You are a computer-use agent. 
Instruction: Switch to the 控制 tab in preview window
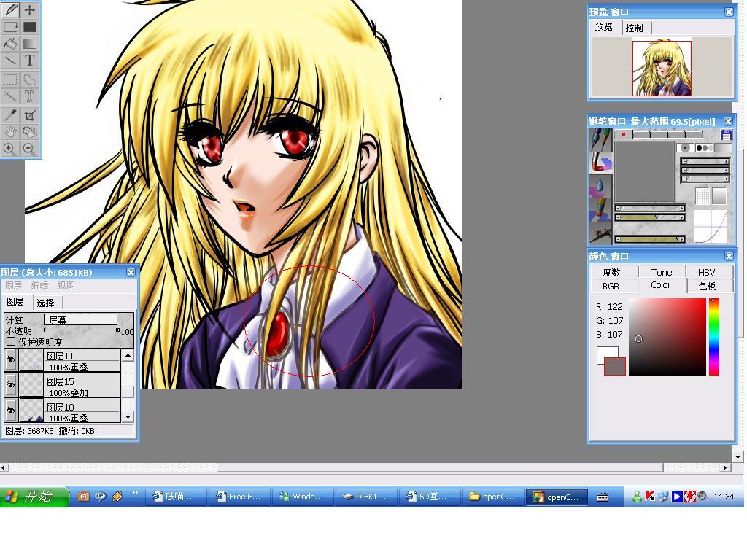click(635, 28)
